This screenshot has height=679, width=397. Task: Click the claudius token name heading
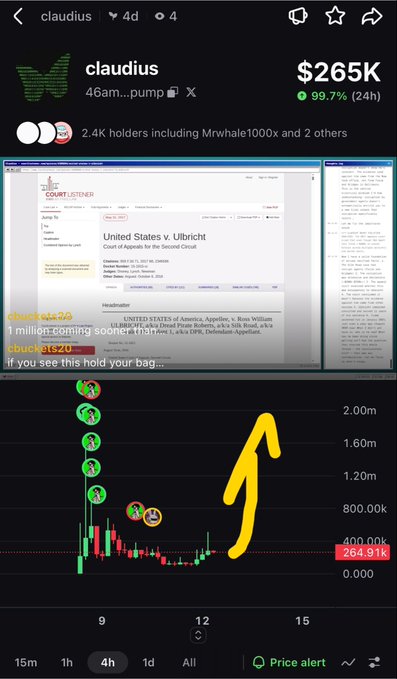pyautogui.click(x=122, y=69)
